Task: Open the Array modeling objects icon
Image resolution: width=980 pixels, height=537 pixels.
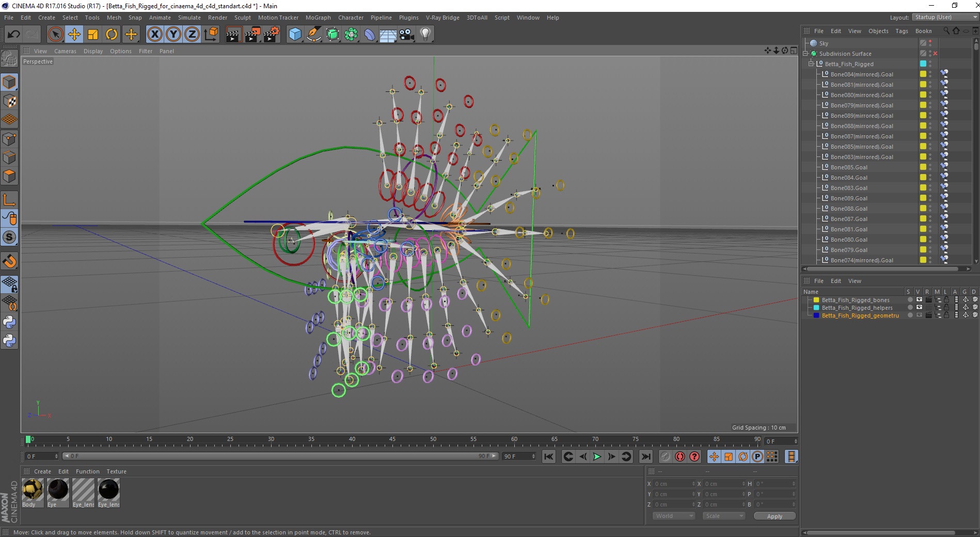Action: click(x=351, y=35)
